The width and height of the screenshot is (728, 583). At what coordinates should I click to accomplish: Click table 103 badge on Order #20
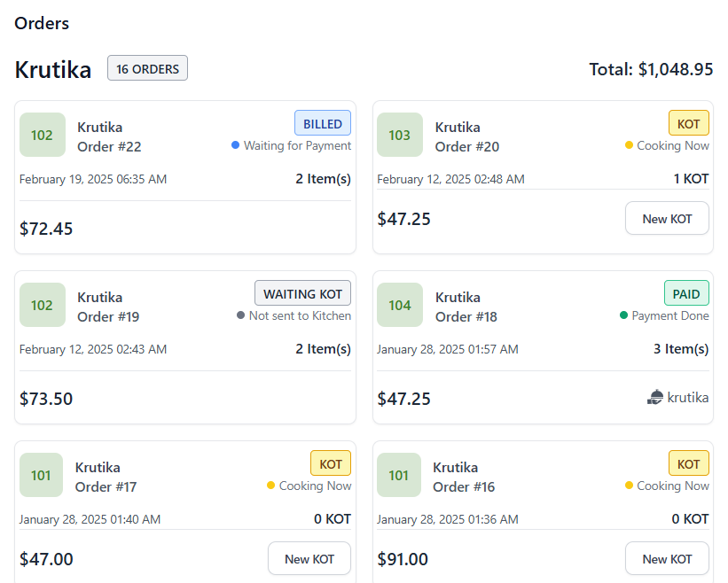pos(400,135)
